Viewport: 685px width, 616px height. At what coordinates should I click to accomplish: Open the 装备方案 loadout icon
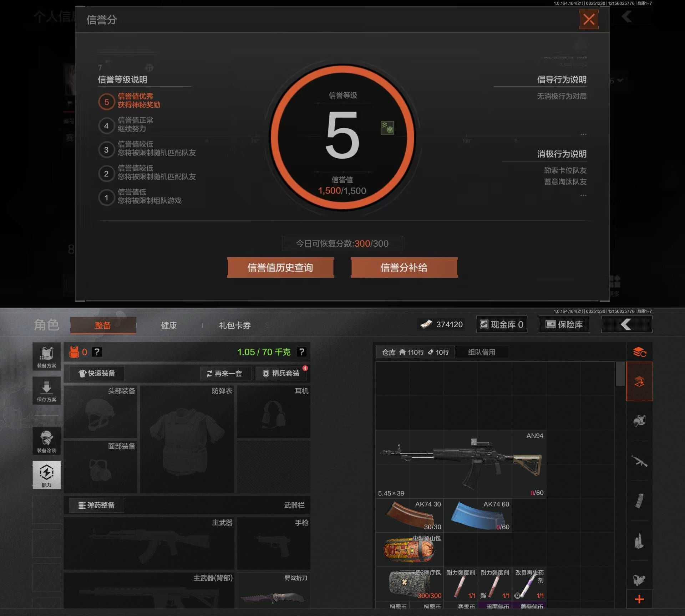[x=46, y=356]
